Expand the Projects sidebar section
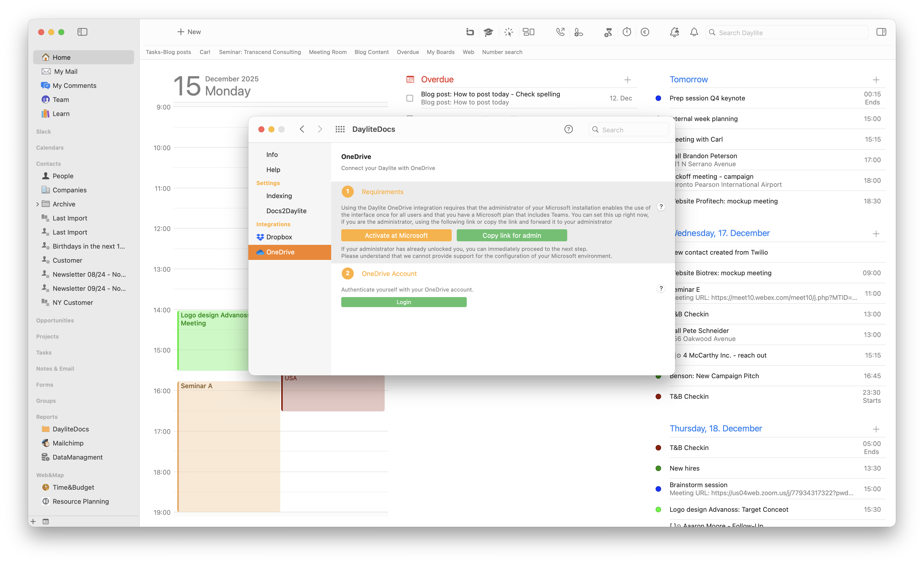Image resolution: width=924 pixels, height=564 pixels. (47, 336)
